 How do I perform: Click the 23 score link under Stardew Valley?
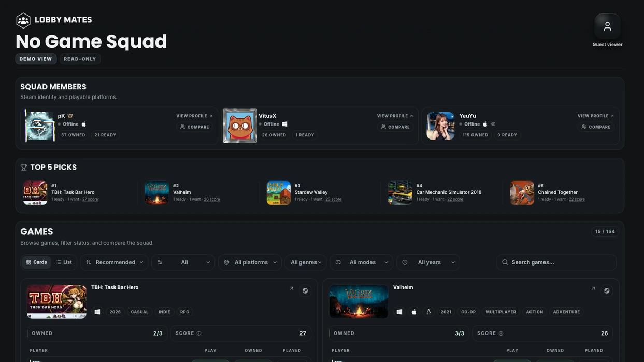[334, 200]
